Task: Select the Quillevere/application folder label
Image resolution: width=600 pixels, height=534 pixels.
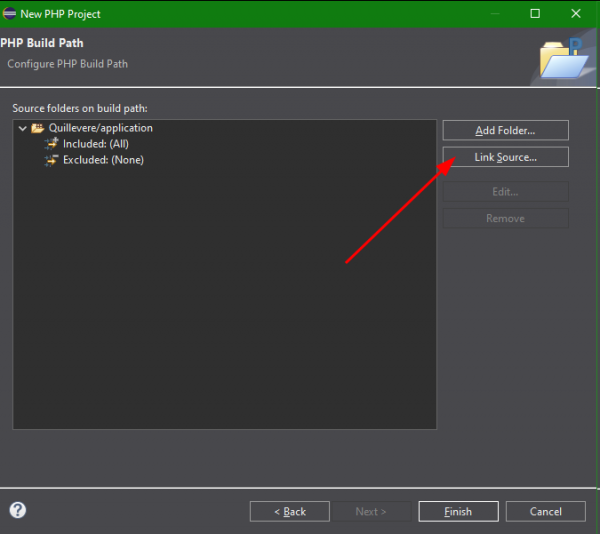Action: [x=100, y=128]
